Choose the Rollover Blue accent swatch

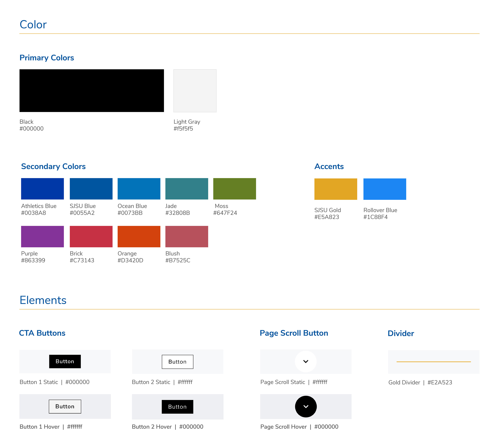point(385,189)
